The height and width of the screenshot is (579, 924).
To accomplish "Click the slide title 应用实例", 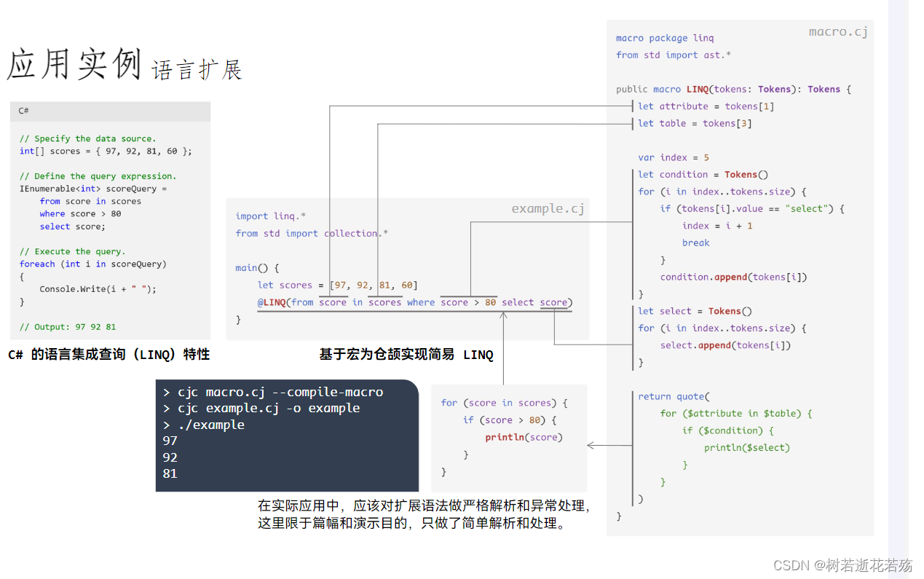I will pyautogui.click(x=74, y=65).
